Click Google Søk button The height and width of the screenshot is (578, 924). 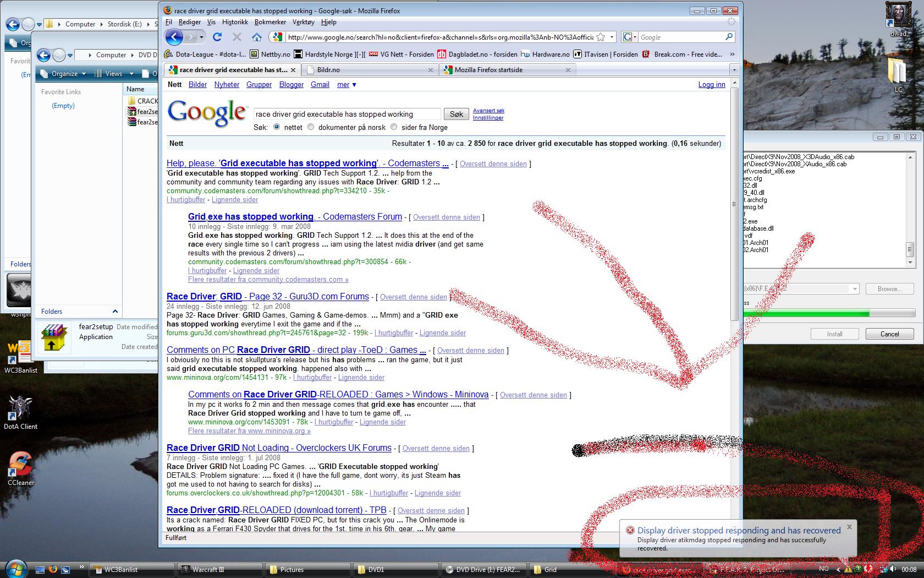click(457, 114)
